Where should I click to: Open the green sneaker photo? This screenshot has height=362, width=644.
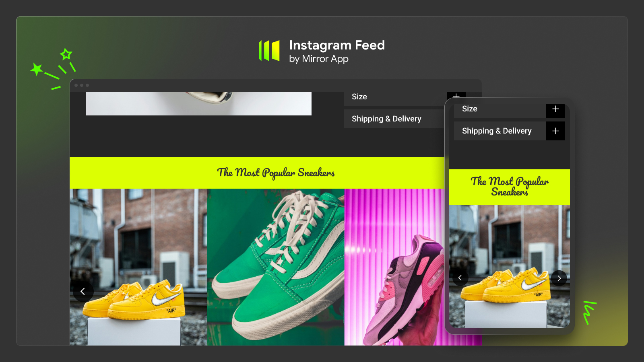pos(276,267)
